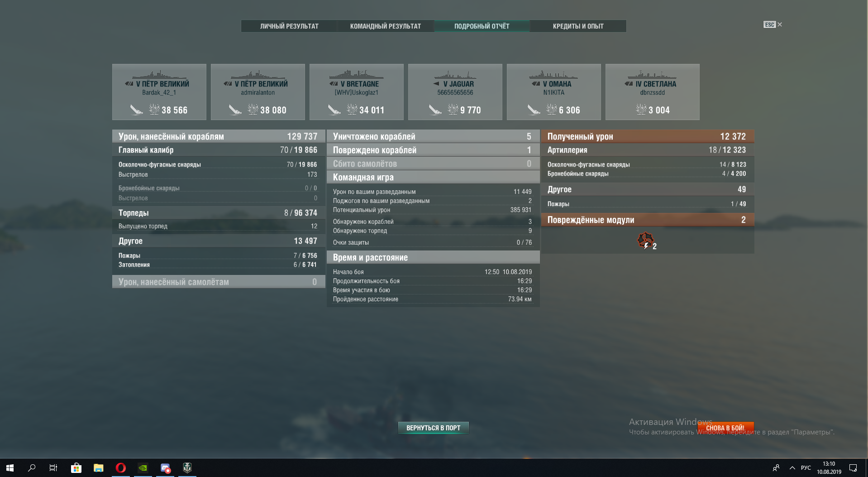Open Opera browser from taskbar
Screen dimensions: 868x477
pos(121,467)
